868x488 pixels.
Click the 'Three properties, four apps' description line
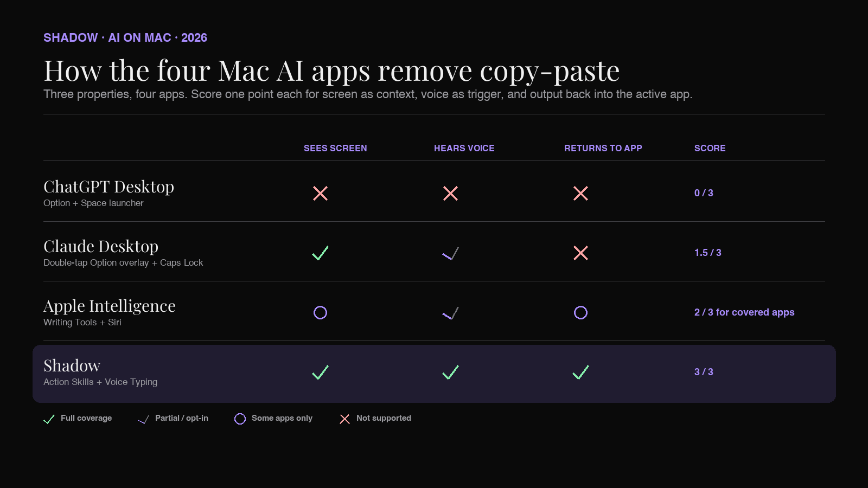(x=368, y=95)
